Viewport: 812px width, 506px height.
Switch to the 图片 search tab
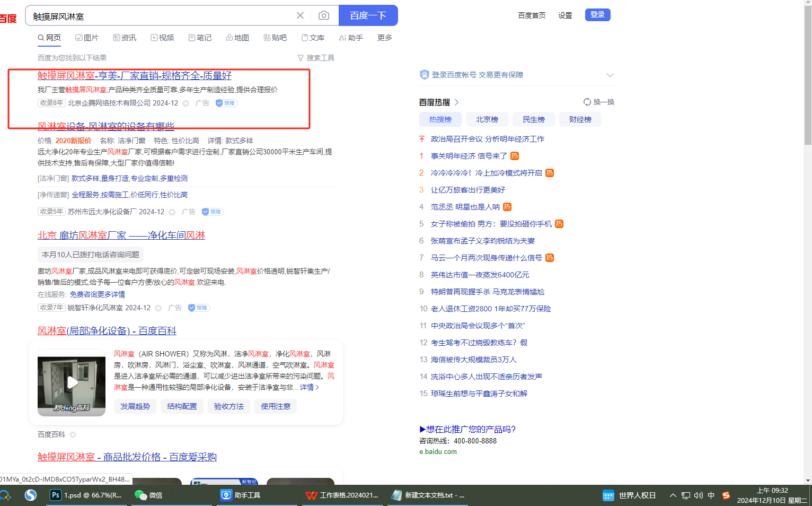point(87,38)
